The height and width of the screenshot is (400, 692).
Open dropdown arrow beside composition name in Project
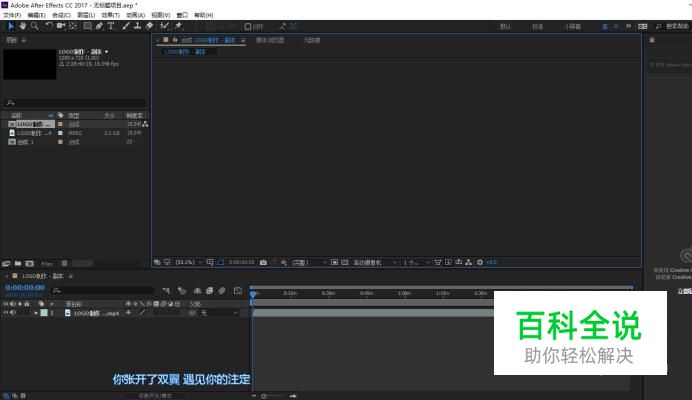(106, 52)
